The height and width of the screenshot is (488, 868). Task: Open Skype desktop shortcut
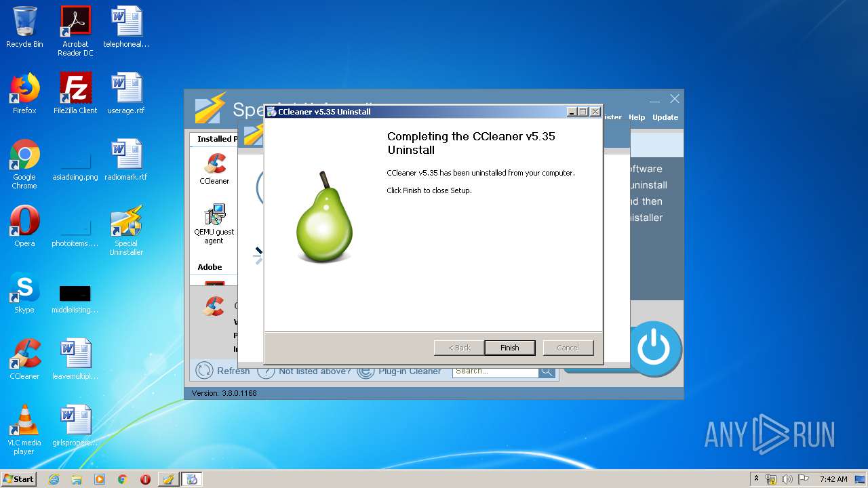[x=24, y=293]
